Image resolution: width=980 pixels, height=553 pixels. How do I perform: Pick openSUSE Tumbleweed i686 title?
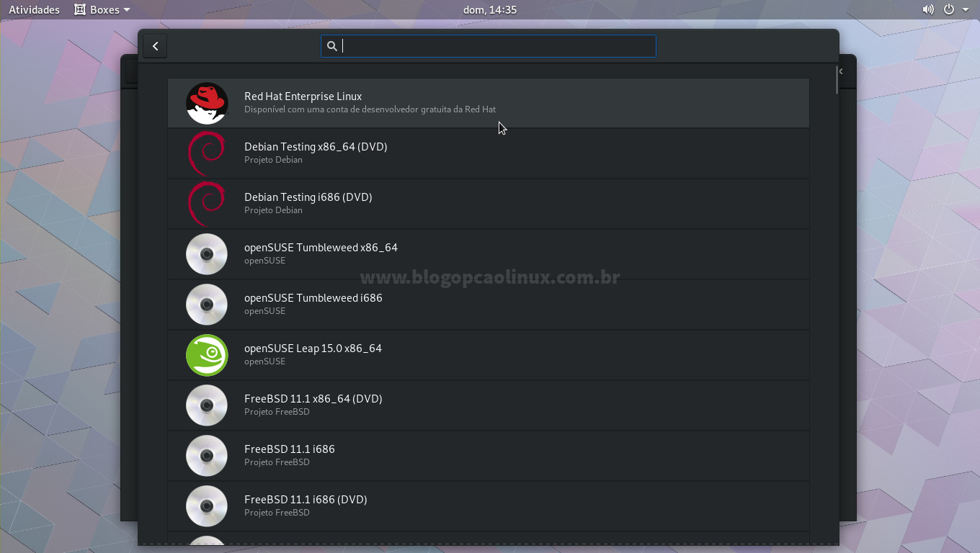[313, 298]
